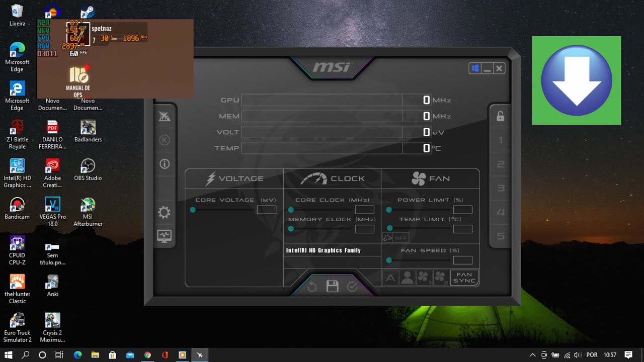Select profile slot 5
The image size is (644, 362).
tap(500, 236)
